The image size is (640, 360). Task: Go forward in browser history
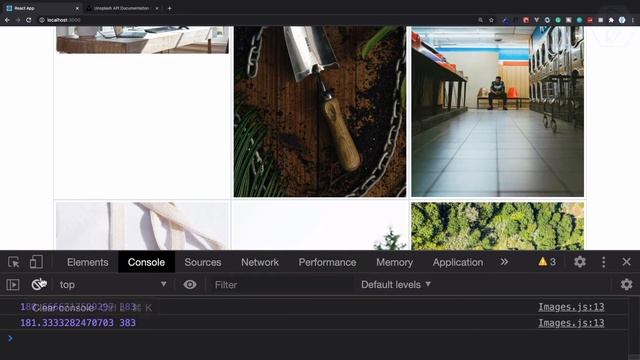tap(18, 20)
